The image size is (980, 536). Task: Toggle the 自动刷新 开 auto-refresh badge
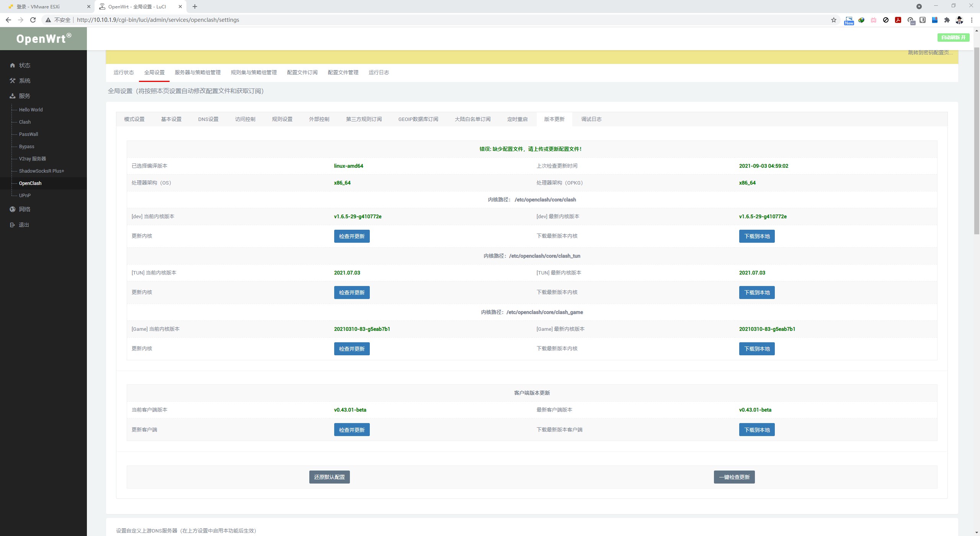pos(953,38)
